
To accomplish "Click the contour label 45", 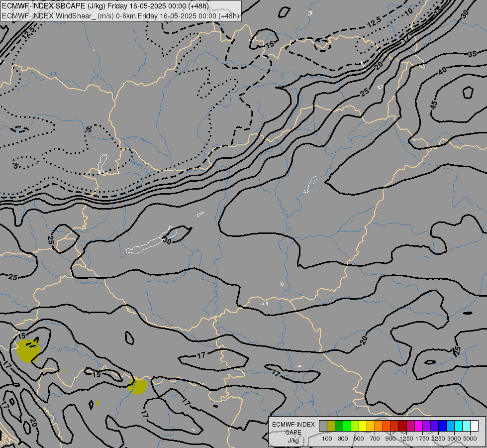I will (434, 105).
